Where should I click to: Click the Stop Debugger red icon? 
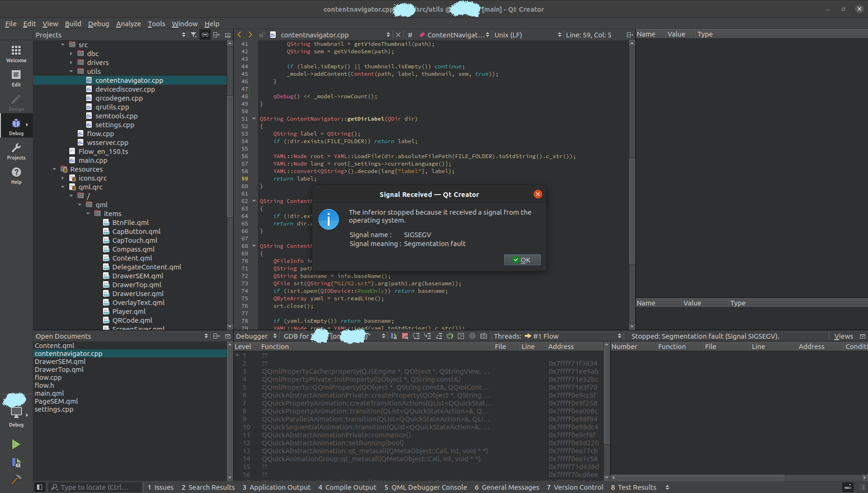click(405, 336)
